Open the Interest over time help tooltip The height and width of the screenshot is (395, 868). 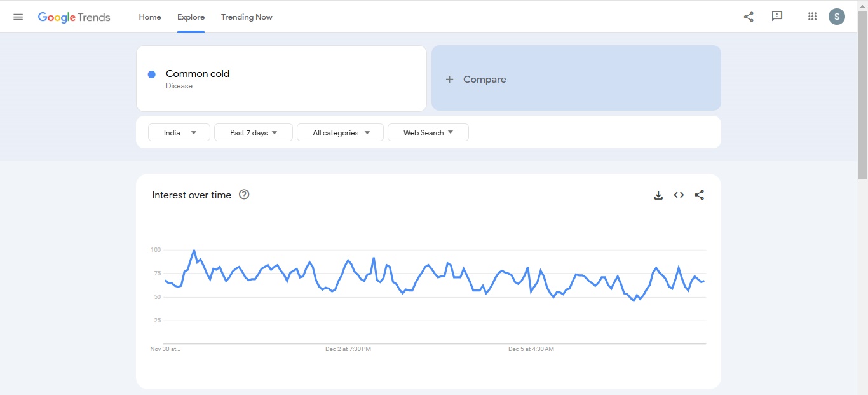[x=244, y=195]
